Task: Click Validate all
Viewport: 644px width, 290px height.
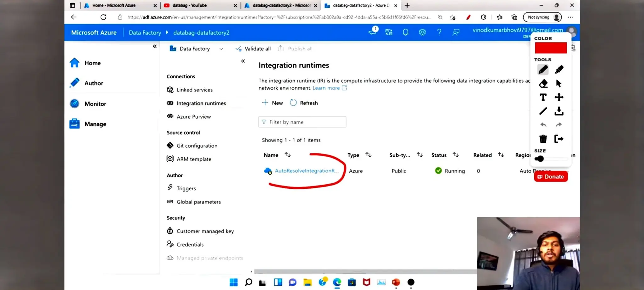Action: pyautogui.click(x=253, y=49)
